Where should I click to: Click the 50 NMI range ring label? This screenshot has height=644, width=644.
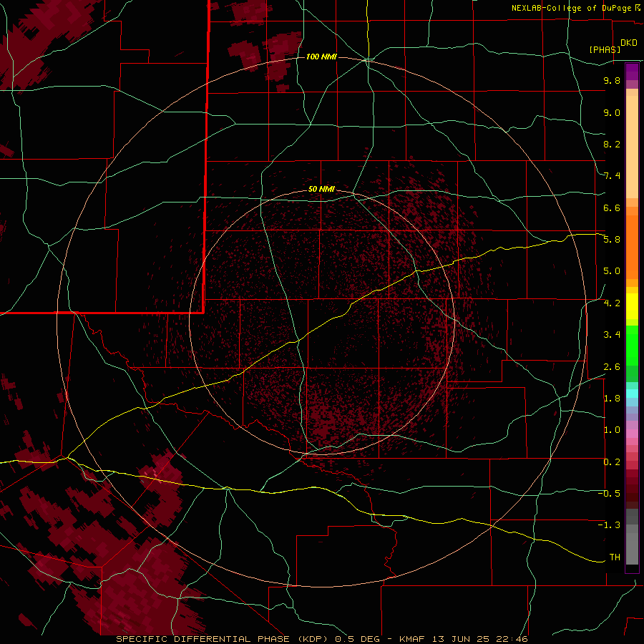tap(321, 189)
